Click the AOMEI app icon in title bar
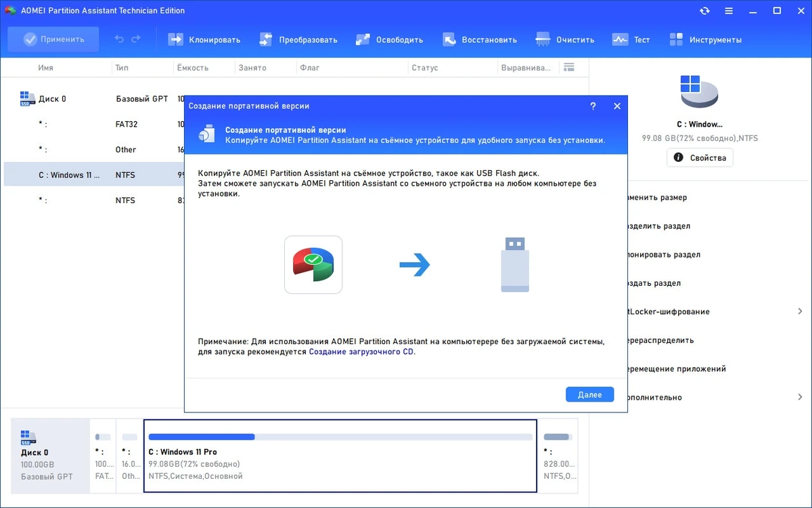This screenshot has width=812, height=508. pyautogui.click(x=10, y=11)
